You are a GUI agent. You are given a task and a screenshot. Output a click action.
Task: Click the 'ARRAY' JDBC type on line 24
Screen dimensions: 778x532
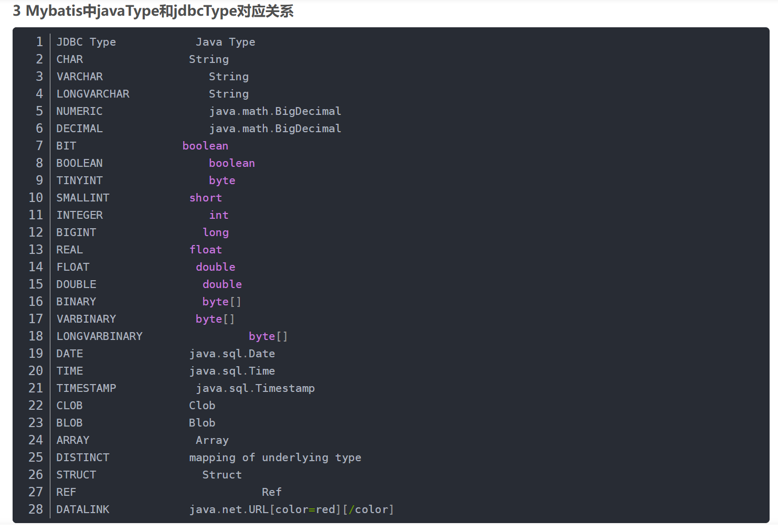pos(73,440)
